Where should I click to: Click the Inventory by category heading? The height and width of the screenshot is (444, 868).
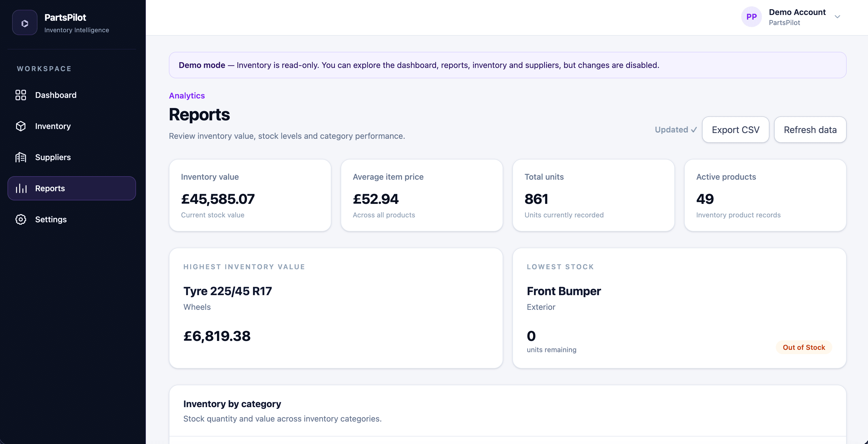click(x=232, y=404)
